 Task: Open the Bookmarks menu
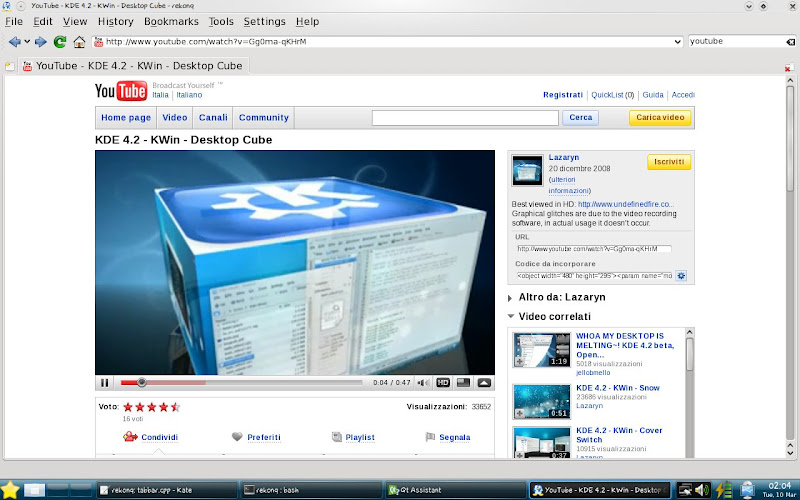coord(171,21)
